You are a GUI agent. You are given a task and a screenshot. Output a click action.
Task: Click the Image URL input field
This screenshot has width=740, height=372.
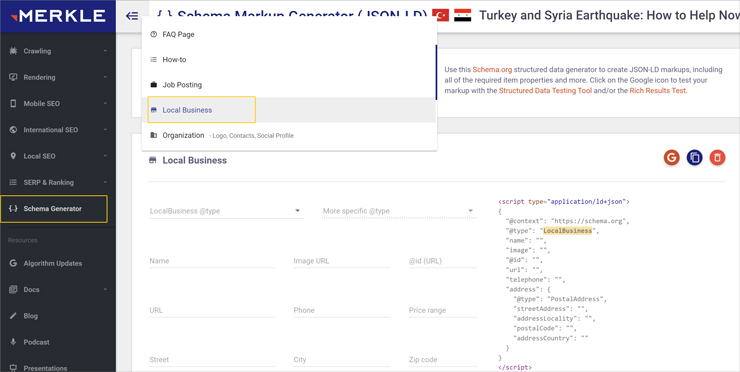[x=342, y=261]
